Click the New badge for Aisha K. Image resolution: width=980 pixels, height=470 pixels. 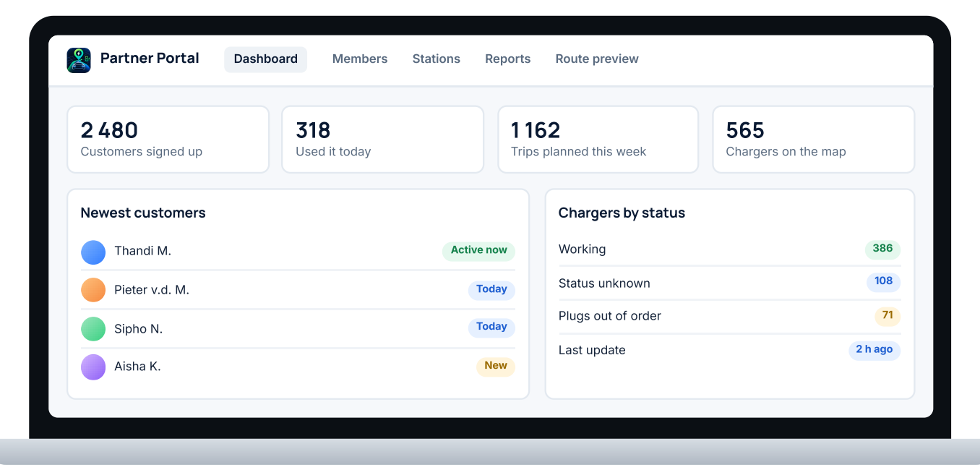click(496, 367)
